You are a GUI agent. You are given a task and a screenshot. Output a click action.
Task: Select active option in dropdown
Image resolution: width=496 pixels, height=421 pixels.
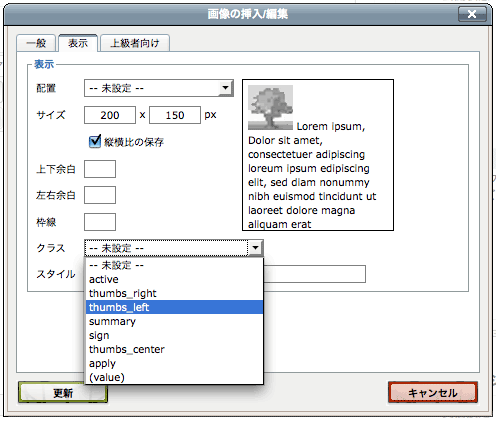pos(174,279)
